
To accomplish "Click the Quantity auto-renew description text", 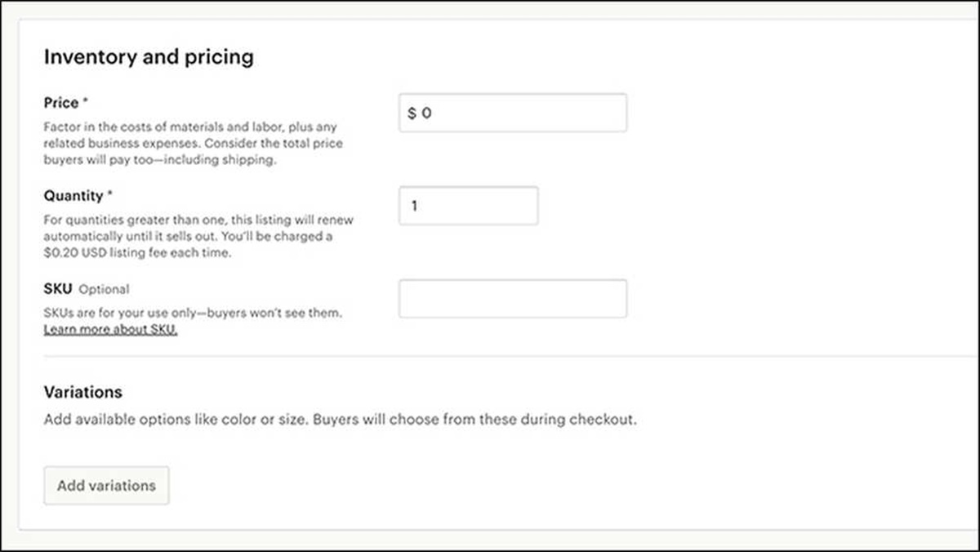I will 198,220.
